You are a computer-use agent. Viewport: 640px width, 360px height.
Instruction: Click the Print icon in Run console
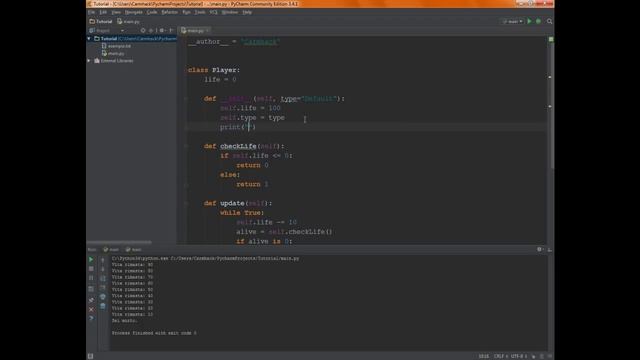102,297
